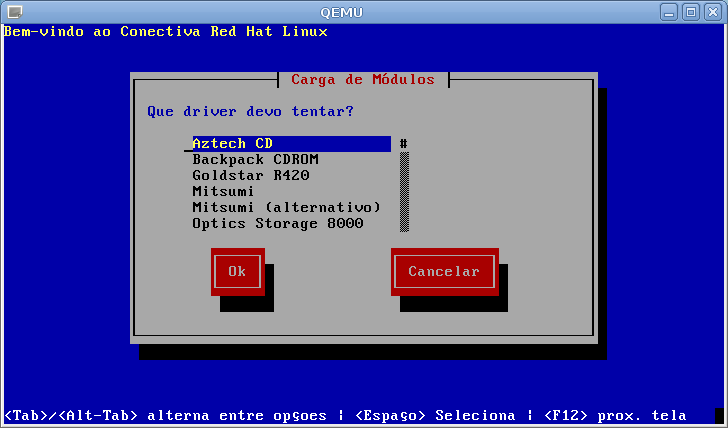Click the <F12> prox. tela hint

[x=615, y=415]
